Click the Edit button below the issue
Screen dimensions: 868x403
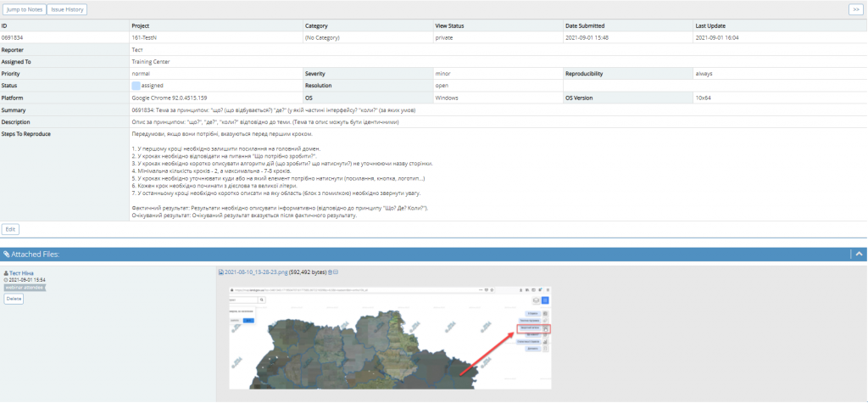coord(9,229)
